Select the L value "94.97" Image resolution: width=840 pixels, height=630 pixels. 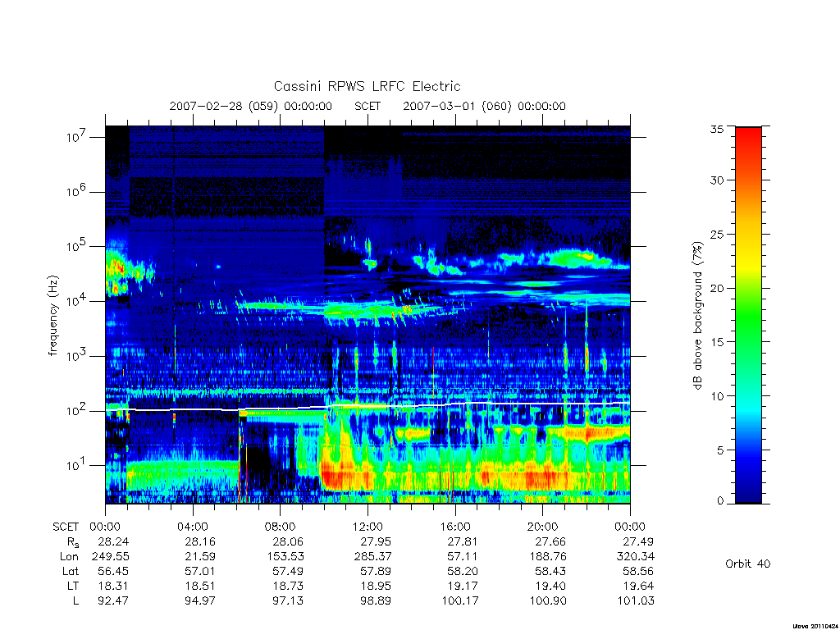(x=200, y=601)
